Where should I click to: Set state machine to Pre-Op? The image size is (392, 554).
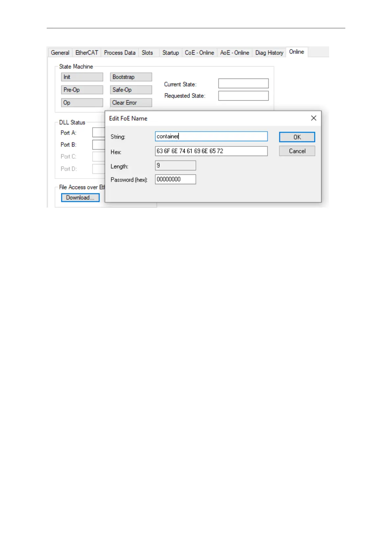point(82,90)
